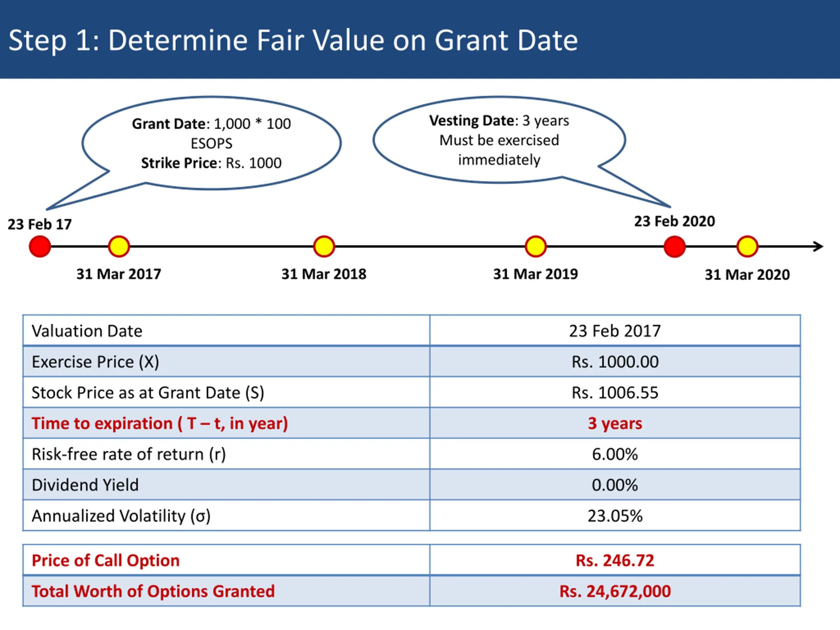Screen dimensions: 840x630
Task: Select the Grant Date speech bubble
Action: point(211,143)
